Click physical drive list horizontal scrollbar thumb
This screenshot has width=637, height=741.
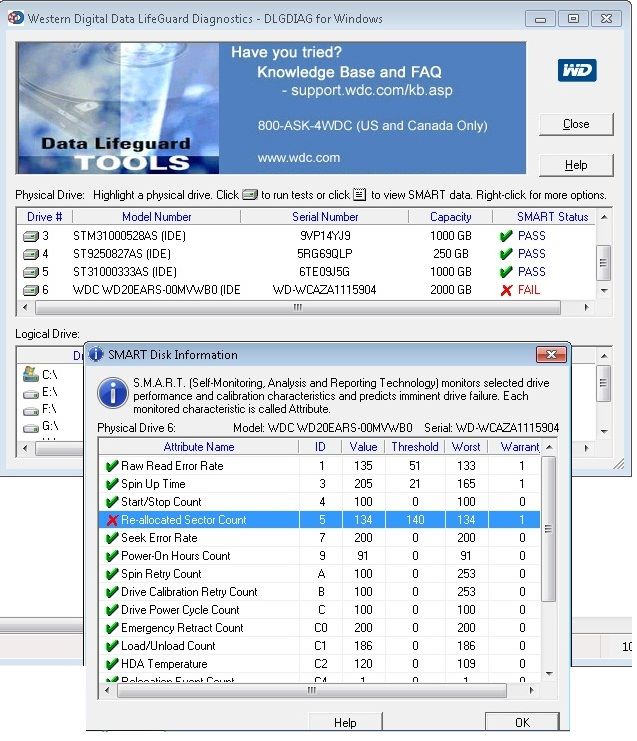(298, 308)
